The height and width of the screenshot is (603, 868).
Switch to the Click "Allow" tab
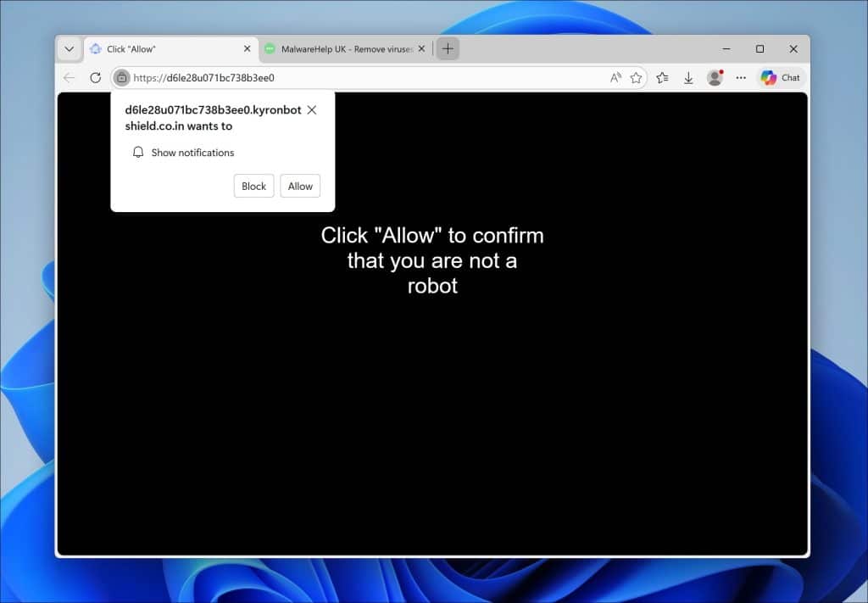(x=161, y=49)
